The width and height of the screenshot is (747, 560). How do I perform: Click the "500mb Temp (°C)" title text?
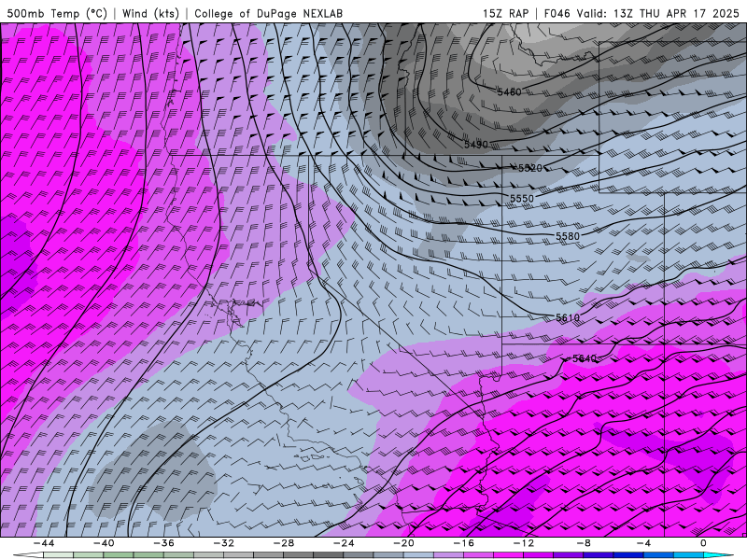57,13
